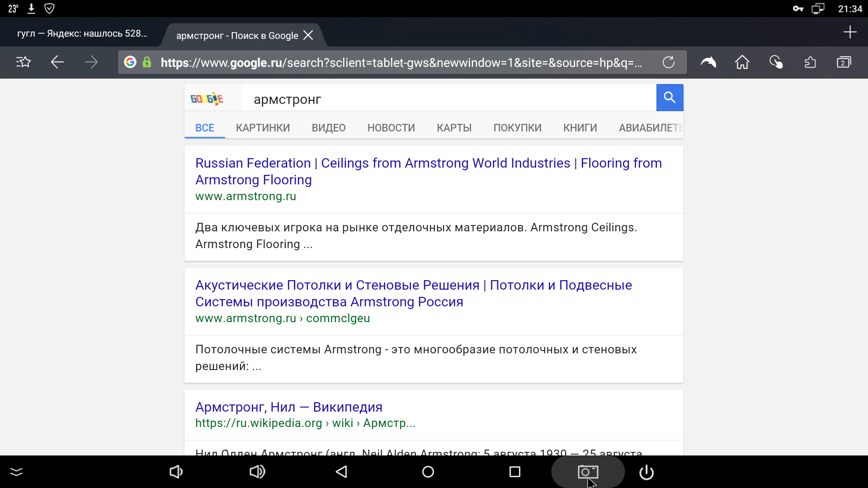Tap the Android back navigation button
The image size is (868, 488).
[x=342, y=472]
